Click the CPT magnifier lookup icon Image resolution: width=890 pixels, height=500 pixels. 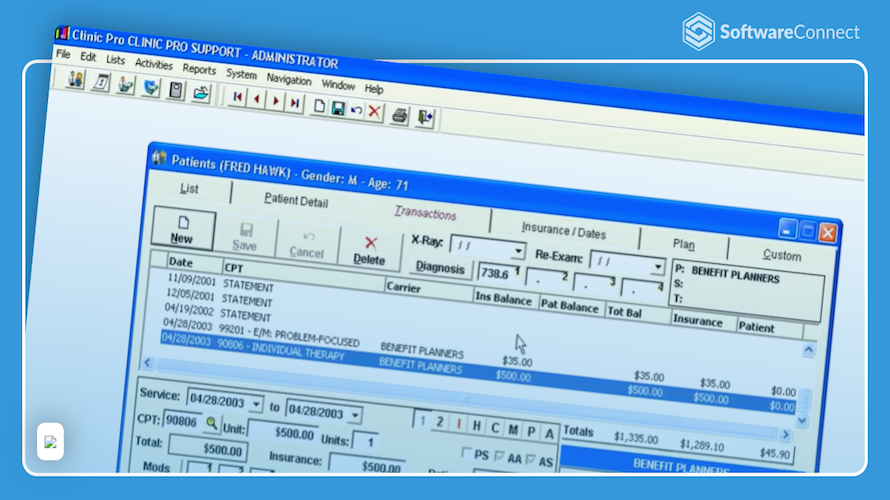[x=211, y=423]
